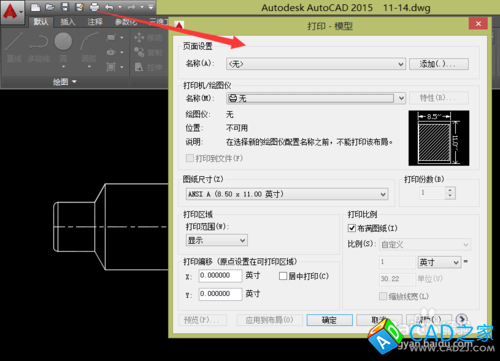The image size is (500, 361).
Task: Click the 确定 button
Action: coord(330,320)
